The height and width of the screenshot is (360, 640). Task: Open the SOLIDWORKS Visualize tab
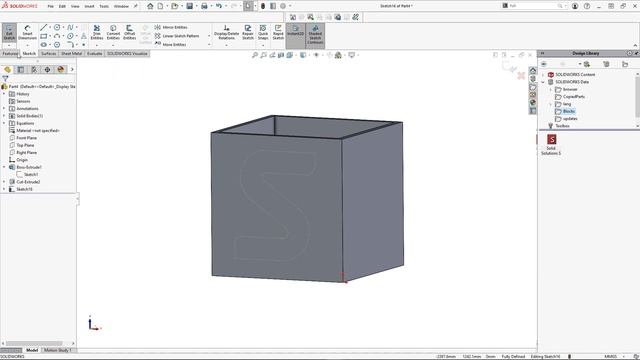[x=127, y=53]
